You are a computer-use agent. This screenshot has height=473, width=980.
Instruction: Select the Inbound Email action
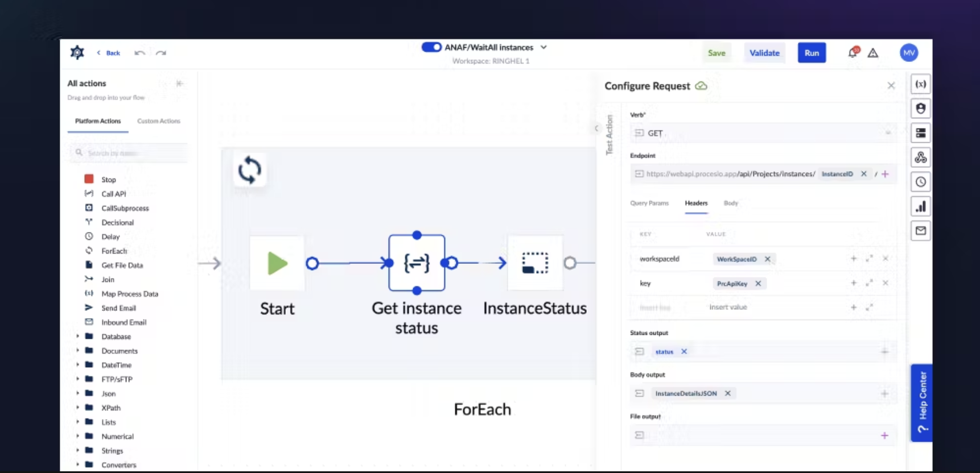(x=123, y=322)
